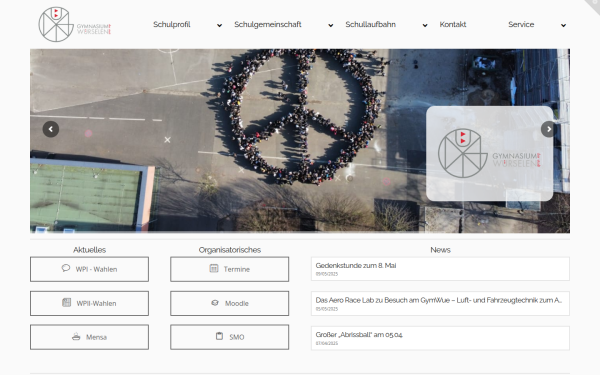
Task: Open the Kontakt page
Action: click(453, 24)
